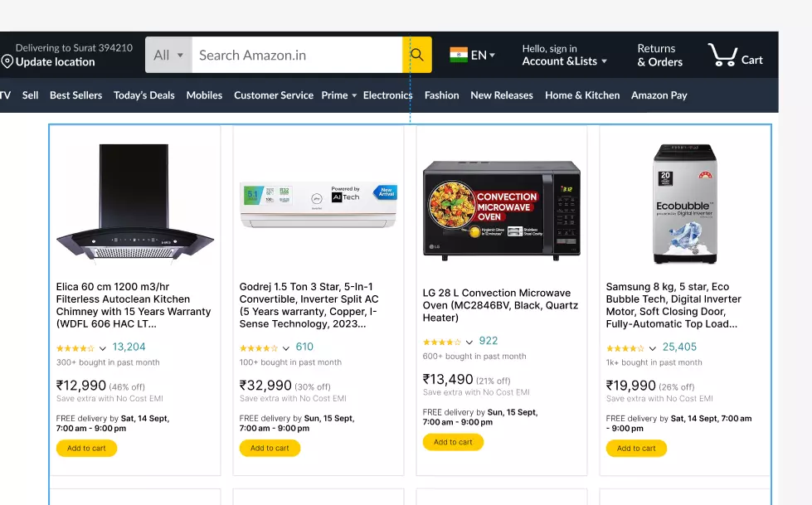Open Home & Kitchen category
This screenshot has width=812, height=505.
click(x=582, y=95)
